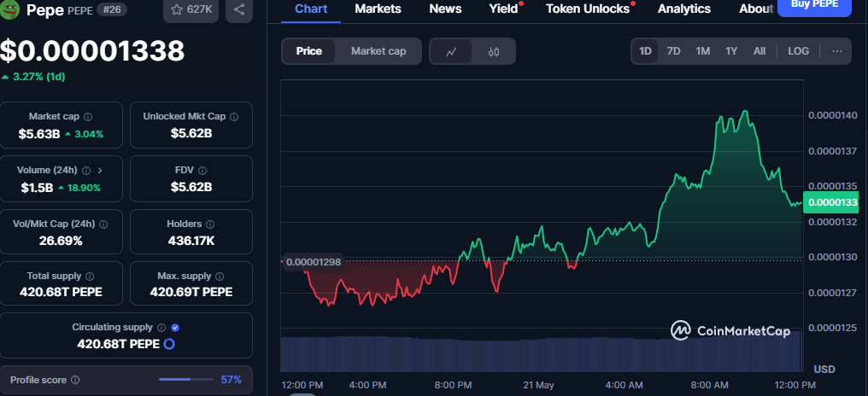Open info icon next to Holders
Image resolution: width=868 pixels, height=396 pixels.
[x=210, y=224]
